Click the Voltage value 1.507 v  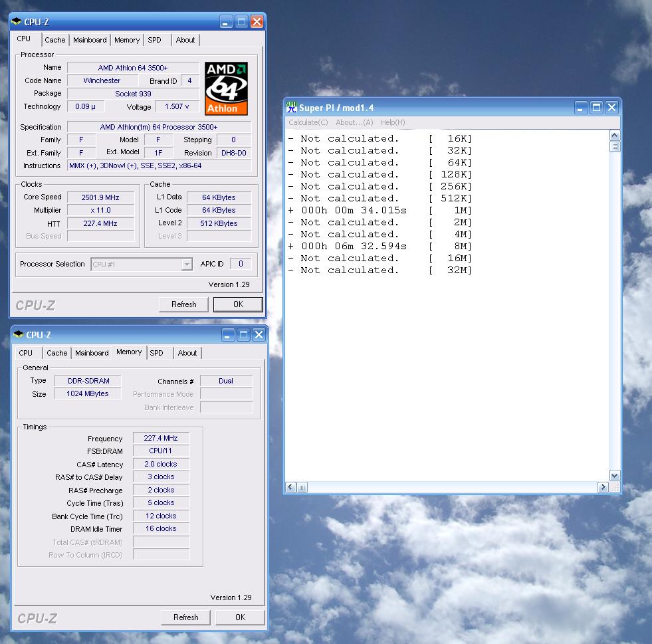coord(177,106)
